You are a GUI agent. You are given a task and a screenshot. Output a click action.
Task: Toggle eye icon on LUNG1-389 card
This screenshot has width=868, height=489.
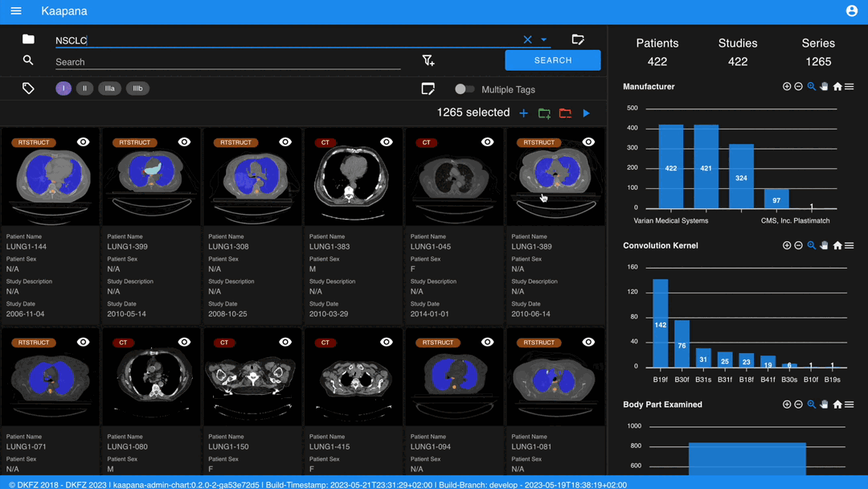[588, 142]
